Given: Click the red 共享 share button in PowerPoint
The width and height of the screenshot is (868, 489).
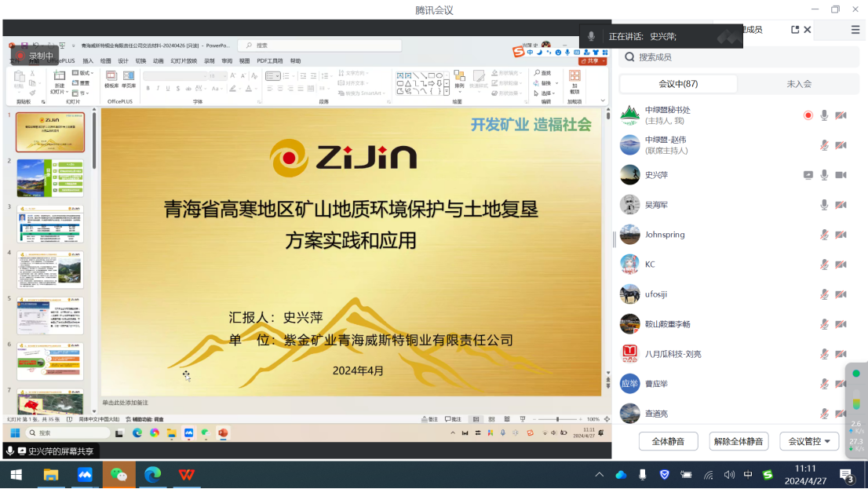Looking at the screenshot, I should 593,61.
